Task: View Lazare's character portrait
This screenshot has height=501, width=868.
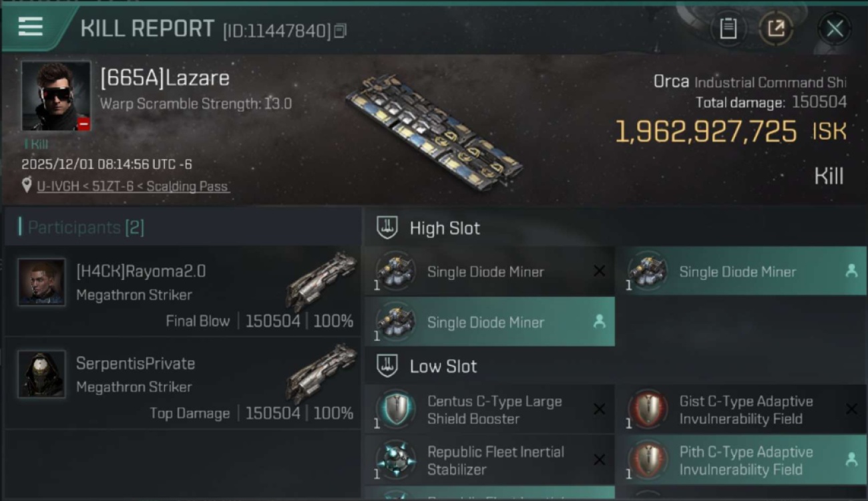Action: point(56,96)
